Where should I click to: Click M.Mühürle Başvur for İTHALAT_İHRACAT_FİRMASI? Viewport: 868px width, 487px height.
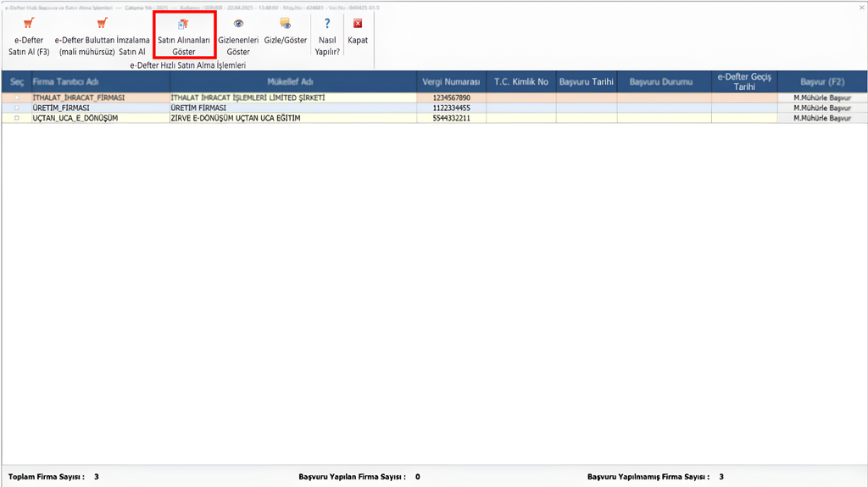pyautogui.click(x=822, y=98)
